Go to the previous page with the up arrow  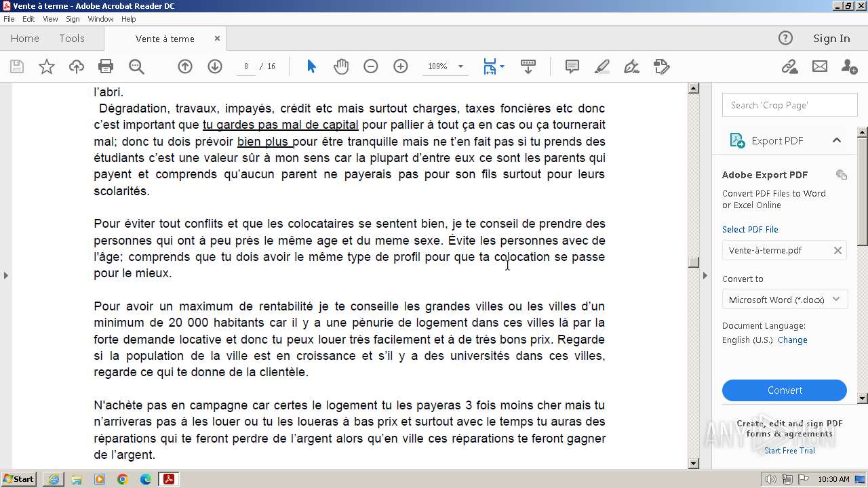pos(185,66)
